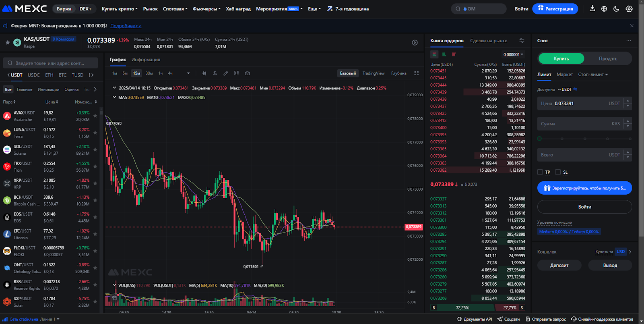Show only sell orders view icon
This screenshot has height=324, width=644.
point(454,54)
